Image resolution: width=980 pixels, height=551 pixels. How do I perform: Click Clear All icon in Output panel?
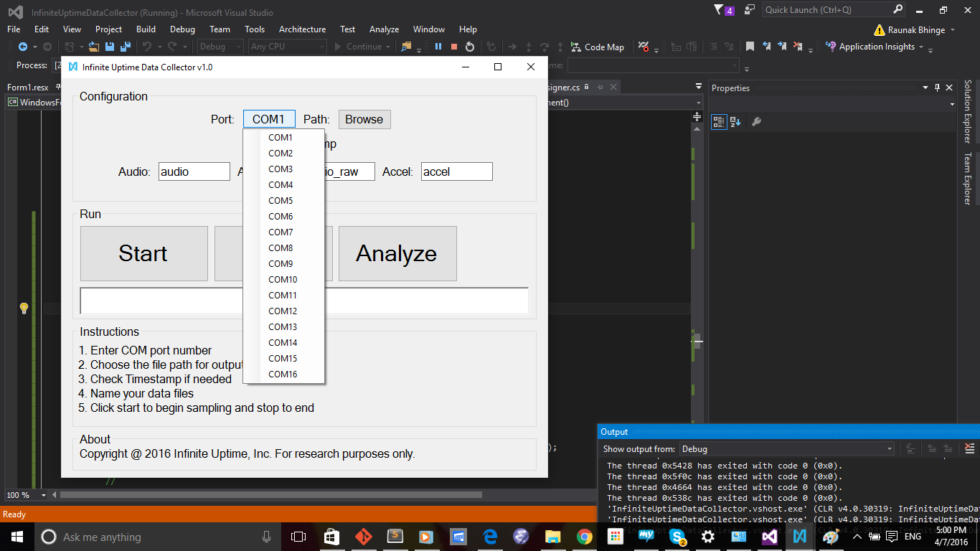[x=970, y=448]
